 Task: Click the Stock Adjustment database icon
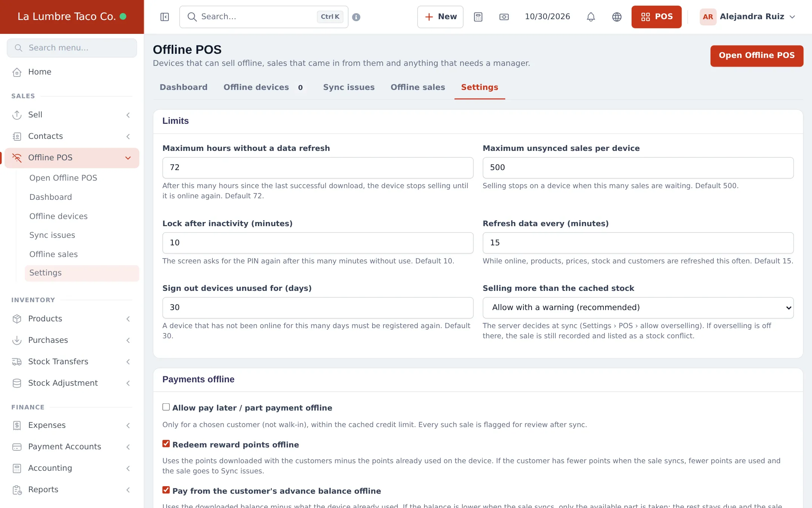(17, 383)
